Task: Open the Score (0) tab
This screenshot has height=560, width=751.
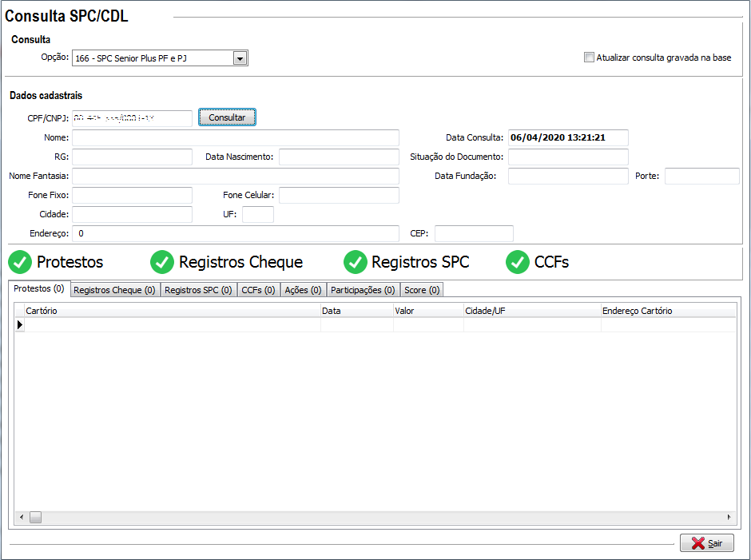Action: click(x=421, y=290)
